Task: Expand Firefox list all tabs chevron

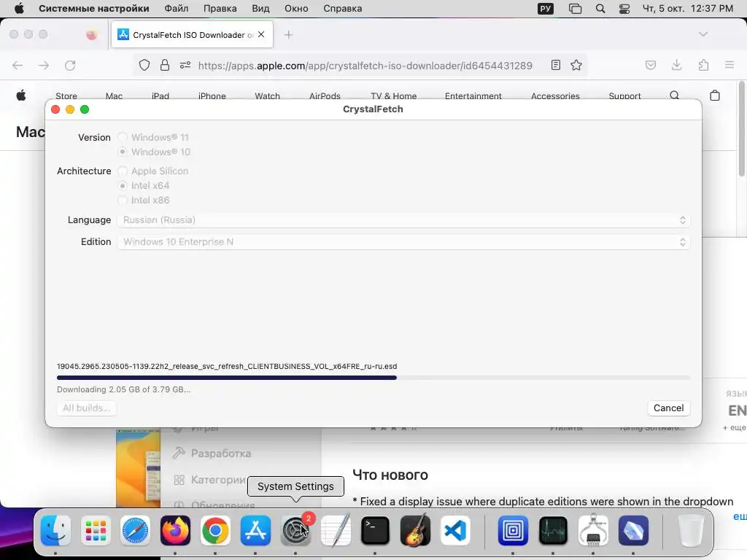Action: click(703, 34)
